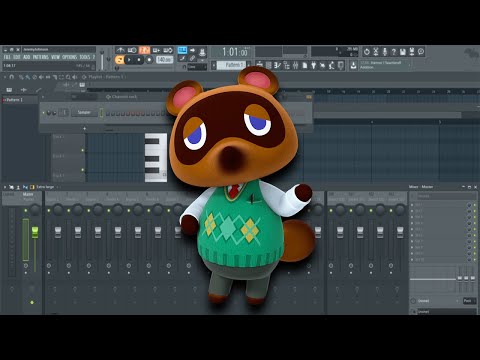Click the stop button in transport
The image size is (480, 360).
coord(139,60)
